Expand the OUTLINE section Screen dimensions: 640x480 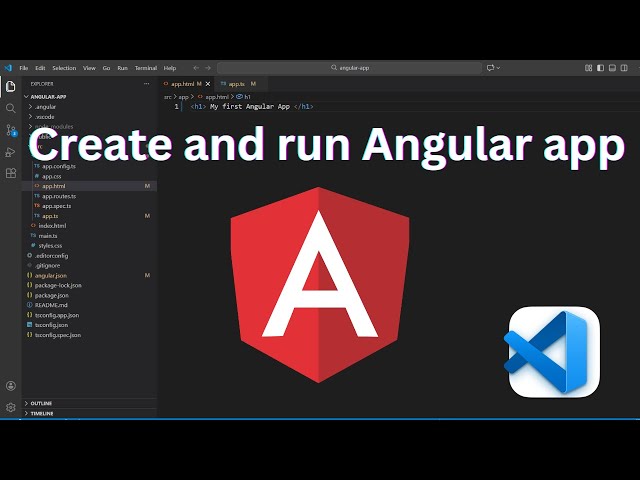click(38, 403)
